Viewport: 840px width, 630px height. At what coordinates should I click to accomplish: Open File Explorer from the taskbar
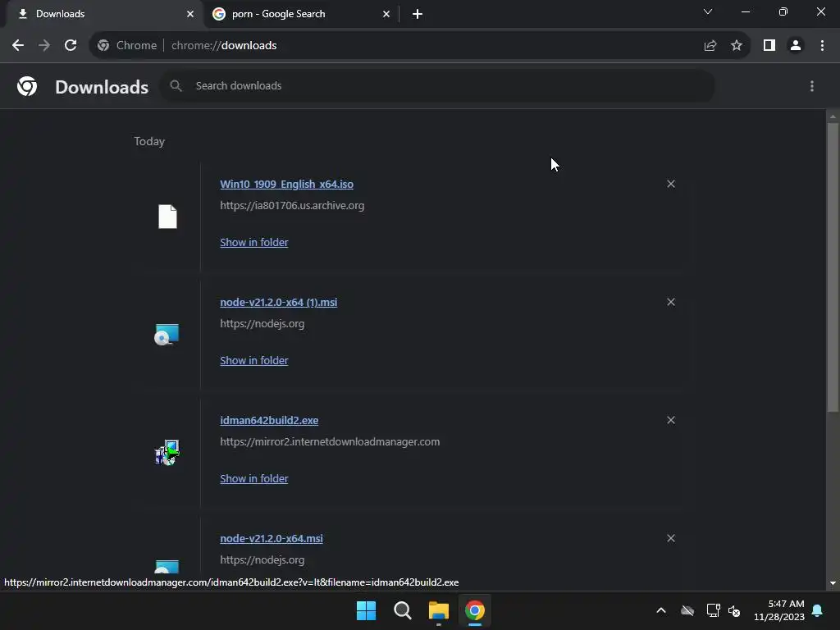click(x=439, y=610)
